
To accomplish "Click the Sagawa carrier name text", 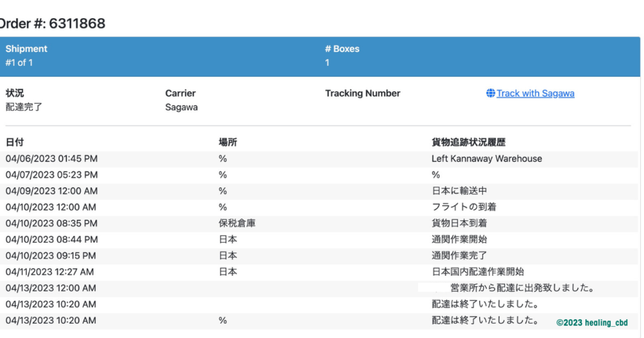I will [x=181, y=107].
